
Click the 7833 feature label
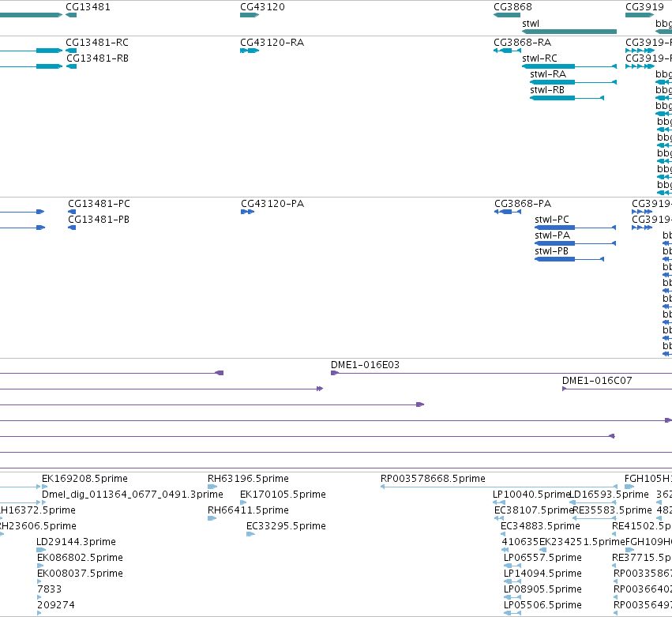pos(49,589)
